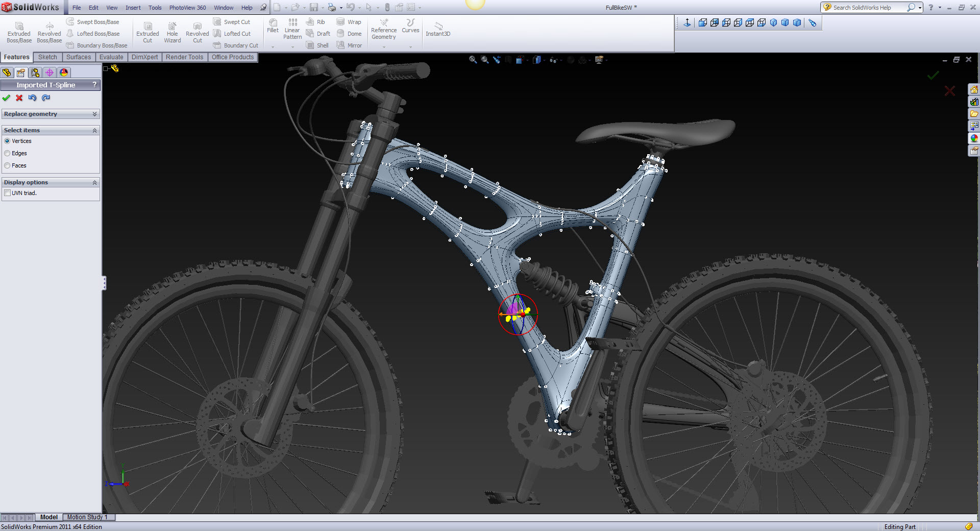This screenshot has height=531, width=980.
Task: Click the Print icon in the top toolbar
Action: pos(332,7)
